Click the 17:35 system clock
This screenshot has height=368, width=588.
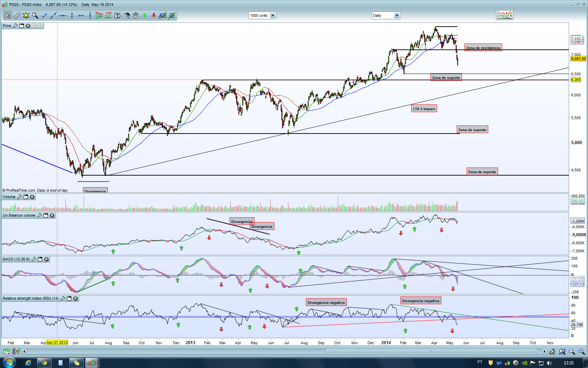pos(569,363)
